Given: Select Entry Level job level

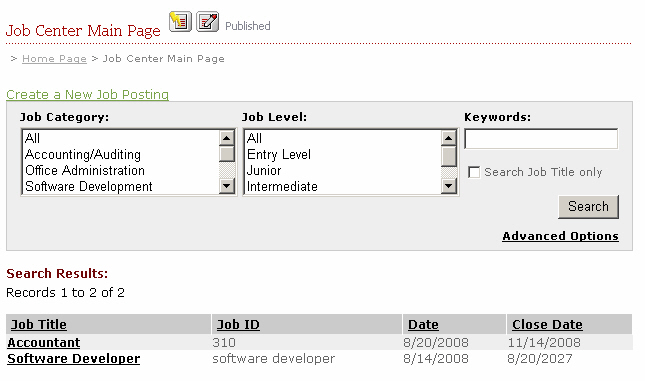Looking at the screenshot, I should (343, 154).
